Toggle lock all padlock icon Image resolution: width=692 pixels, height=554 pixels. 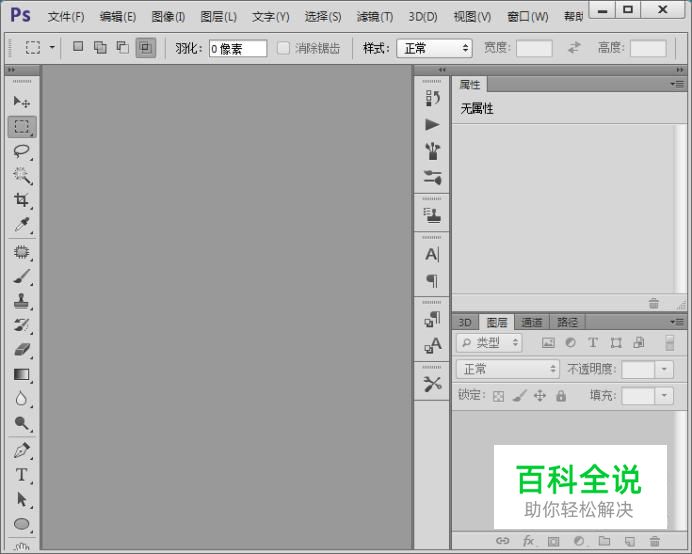click(x=561, y=396)
